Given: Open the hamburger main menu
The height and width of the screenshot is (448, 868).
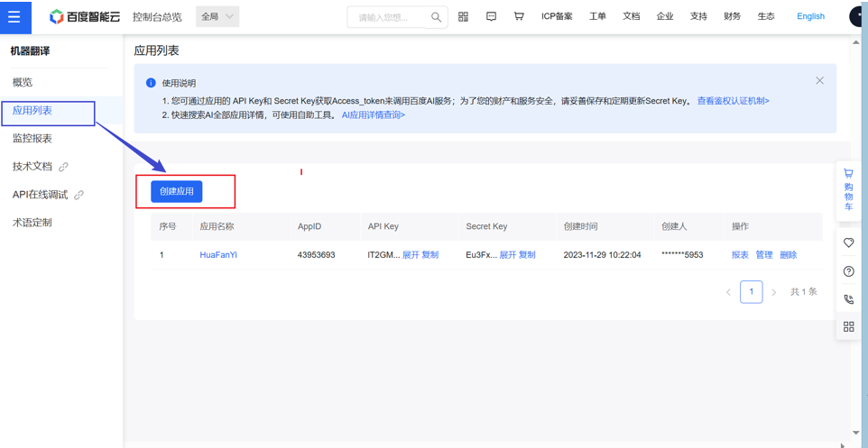Looking at the screenshot, I should coord(15,16).
